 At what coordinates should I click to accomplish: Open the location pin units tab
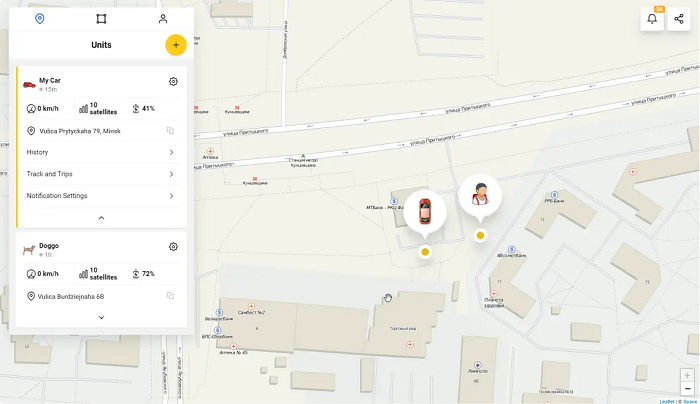40,19
